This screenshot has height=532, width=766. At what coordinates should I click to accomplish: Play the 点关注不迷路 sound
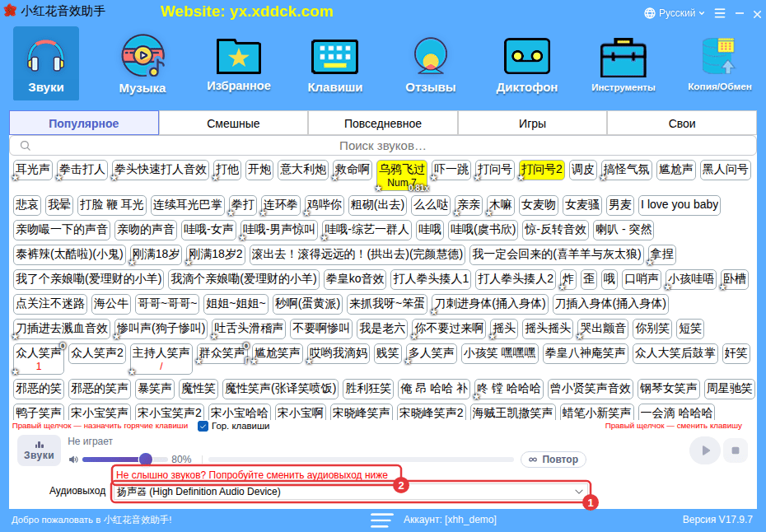pos(50,304)
